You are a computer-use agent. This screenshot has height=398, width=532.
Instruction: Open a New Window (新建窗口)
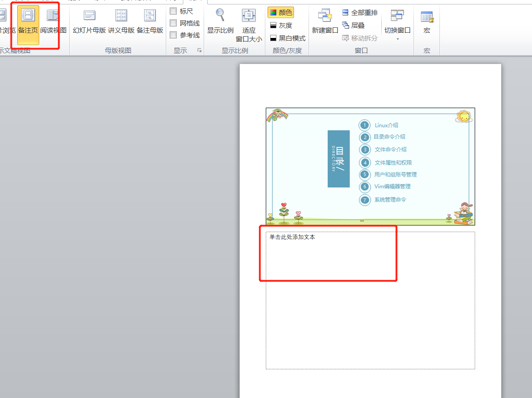tap(325, 23)
